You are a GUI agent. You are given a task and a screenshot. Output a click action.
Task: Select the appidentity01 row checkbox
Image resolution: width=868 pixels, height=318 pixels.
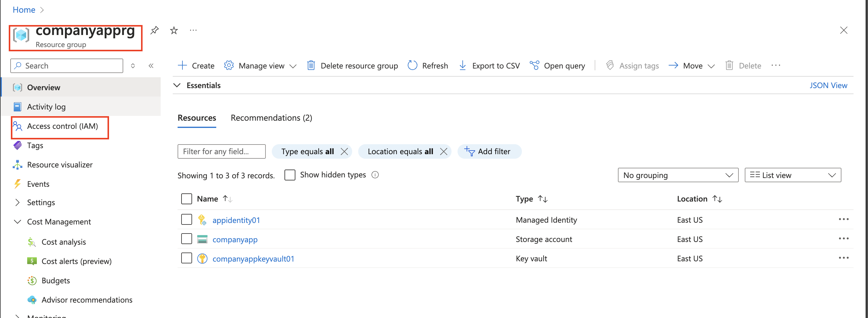[186, 220]
